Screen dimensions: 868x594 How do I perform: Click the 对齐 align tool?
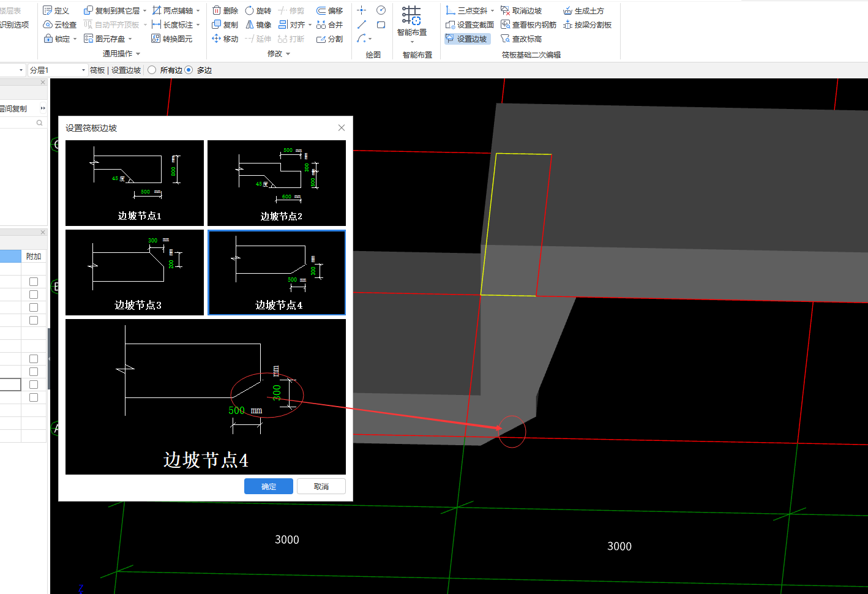[291, 24]
